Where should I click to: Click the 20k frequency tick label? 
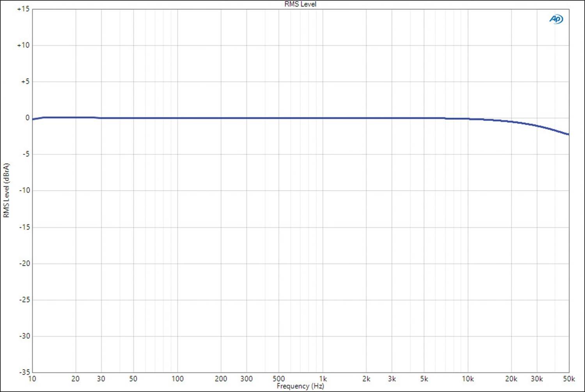click(511, 379)
